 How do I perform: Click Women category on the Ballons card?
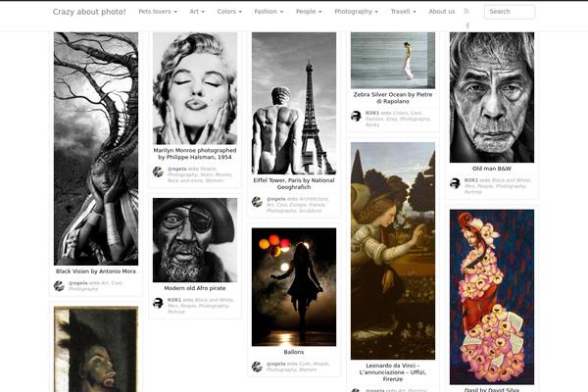coord(308,369)
